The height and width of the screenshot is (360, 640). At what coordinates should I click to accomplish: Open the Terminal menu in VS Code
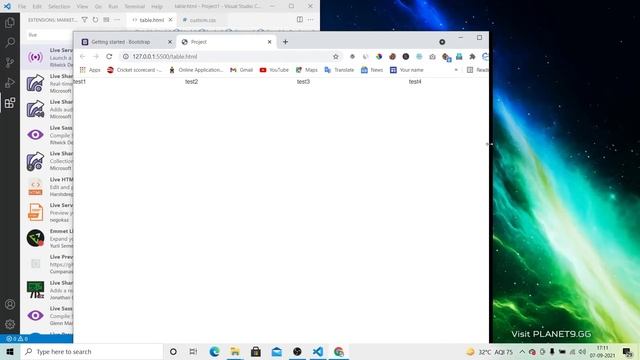click(135, 6)
